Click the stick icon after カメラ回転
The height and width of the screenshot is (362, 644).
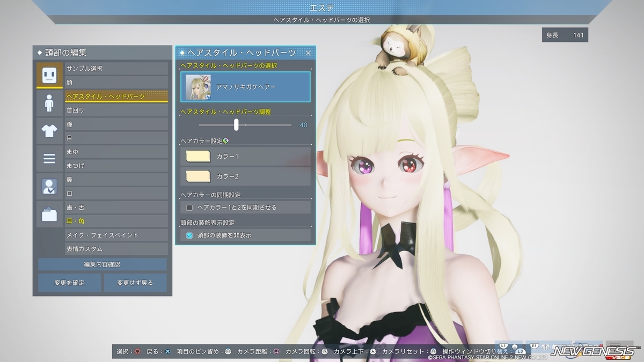tap(325, 351)
